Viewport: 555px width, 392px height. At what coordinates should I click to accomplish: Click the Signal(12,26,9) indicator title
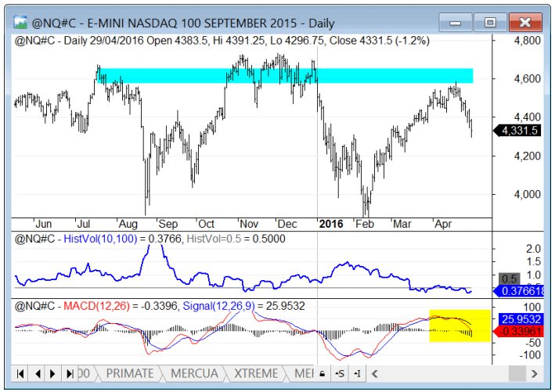coord(218,306)
